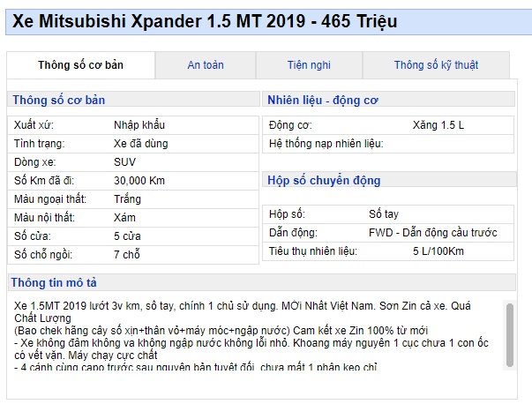Click the title Xe Mitsubishi Xpander 1.5 MT 2019
The height and width of the screenshot is (404, 532).
(x=159, y=21)
